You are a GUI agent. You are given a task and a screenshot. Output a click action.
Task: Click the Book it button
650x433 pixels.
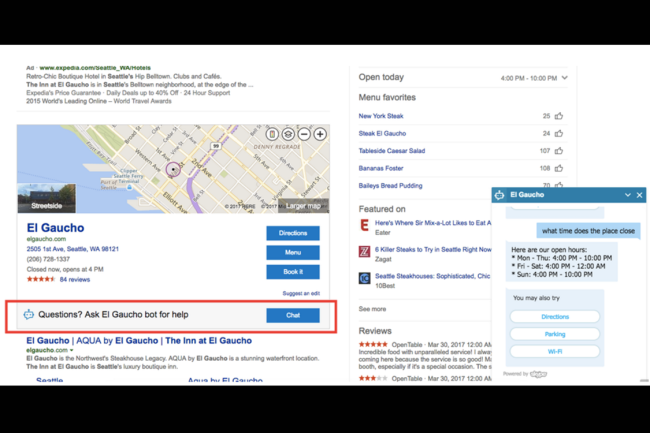tap(293, 272)
